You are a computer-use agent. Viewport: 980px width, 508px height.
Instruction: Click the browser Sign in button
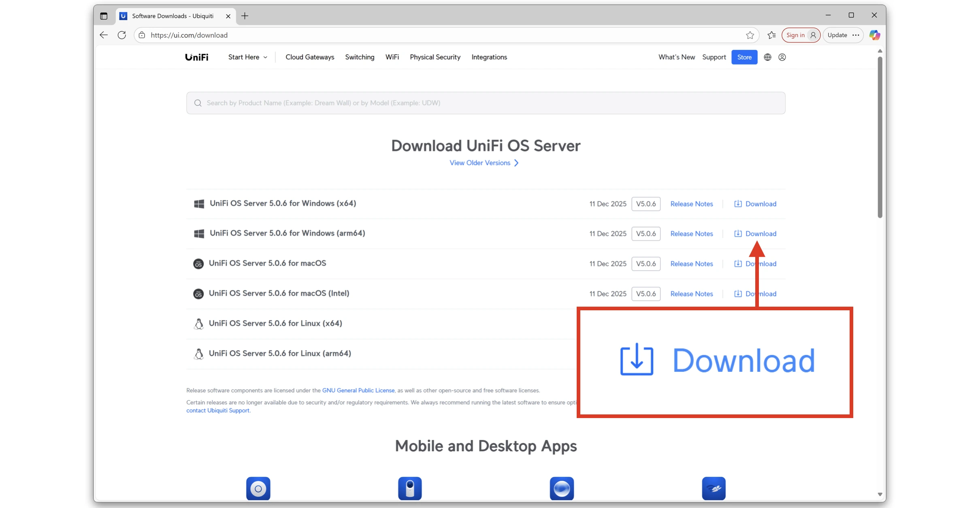click(801, 35)
